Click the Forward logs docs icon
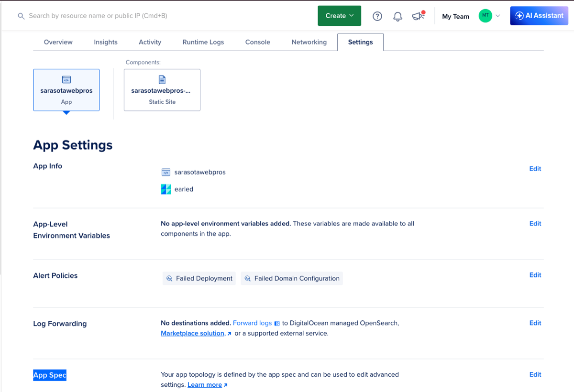 tap(277, 324)
